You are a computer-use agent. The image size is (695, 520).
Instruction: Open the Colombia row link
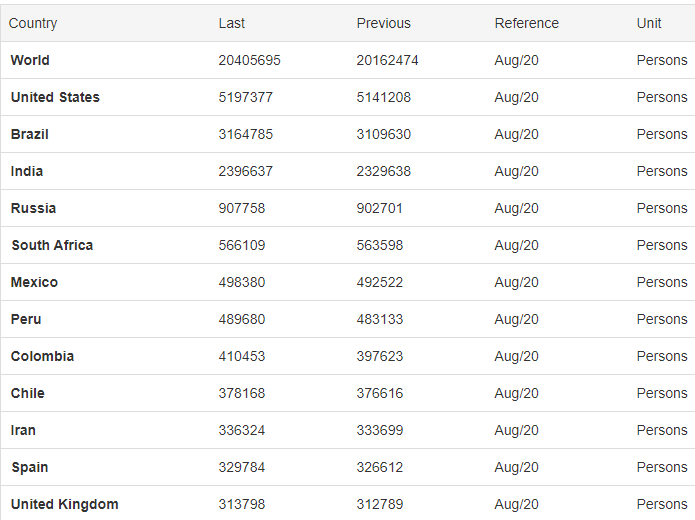42,356
